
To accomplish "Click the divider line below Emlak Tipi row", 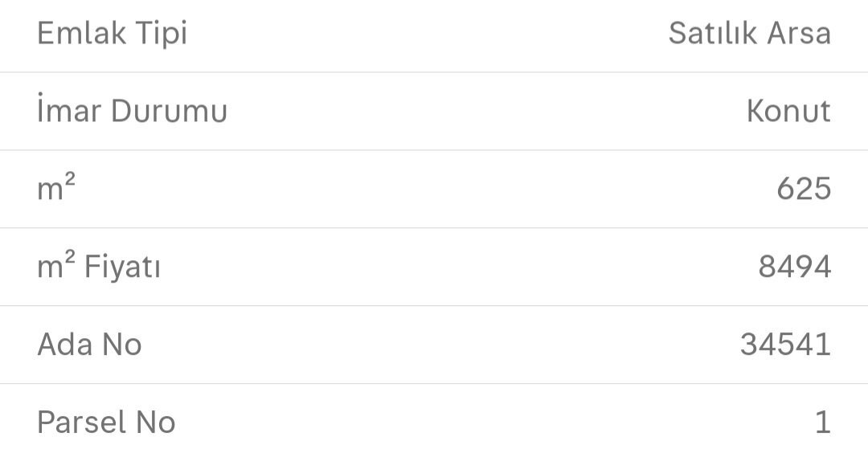I will 434,72.
